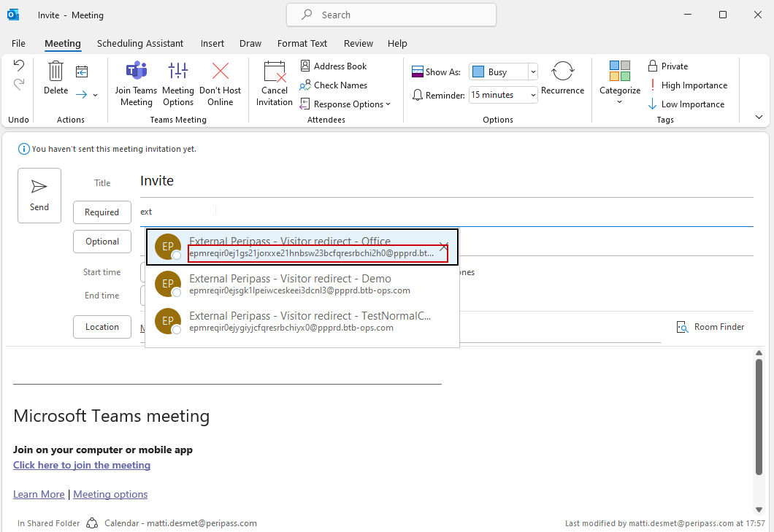Select External Peripass Visitor redirect - TestNormalC suggestion
This screenshot has height=532, width=774.
302,321
